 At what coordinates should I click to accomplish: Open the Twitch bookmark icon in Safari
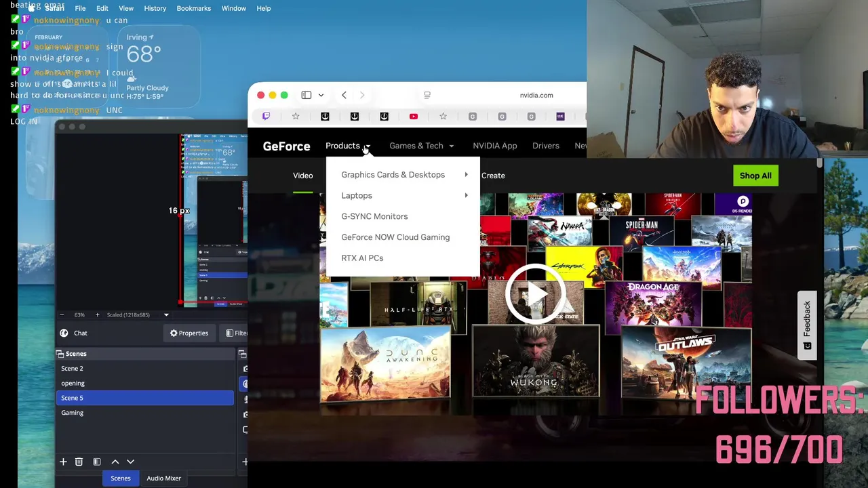click(266, 117)
